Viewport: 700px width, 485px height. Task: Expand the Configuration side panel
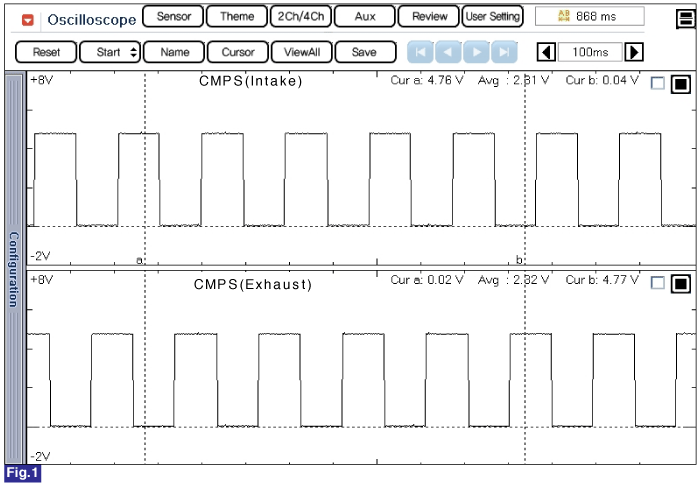[14, 268]
